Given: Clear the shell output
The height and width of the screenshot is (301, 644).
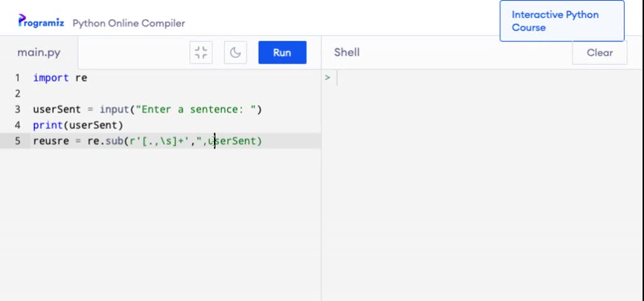Looking at the screenshot, I should click(x=599, y=53).
